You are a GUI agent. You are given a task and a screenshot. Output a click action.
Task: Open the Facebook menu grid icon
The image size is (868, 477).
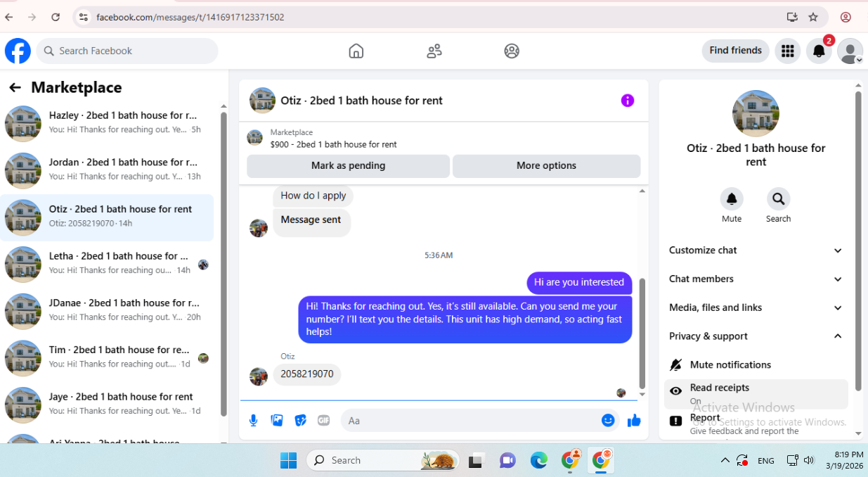point(787,51)
